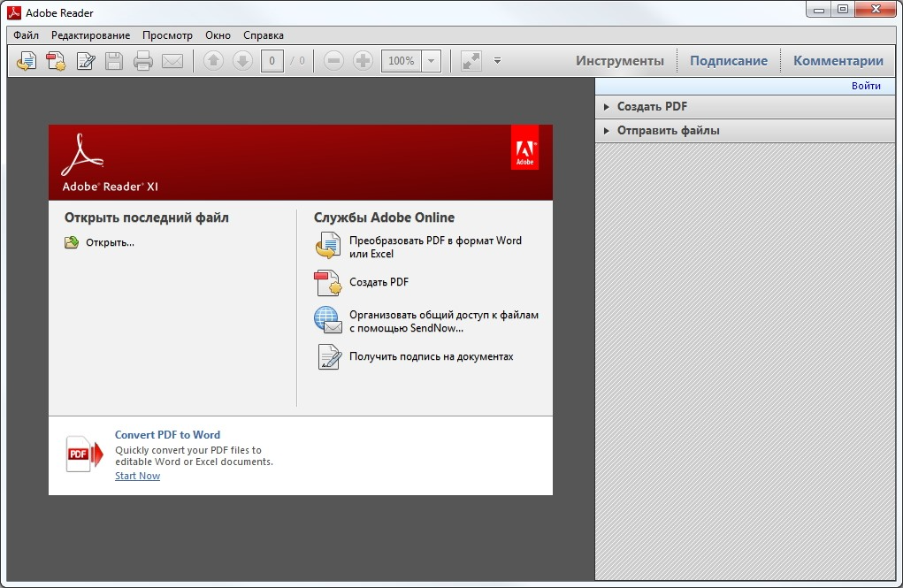
Task: Open the zoom level dropdown arrow
Action: click(432, 61)
